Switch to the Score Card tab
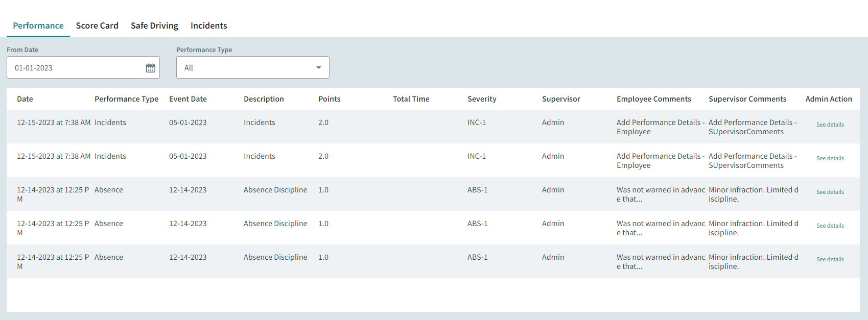The height and width of the screenshot is (320, 868). click(97, 26)
